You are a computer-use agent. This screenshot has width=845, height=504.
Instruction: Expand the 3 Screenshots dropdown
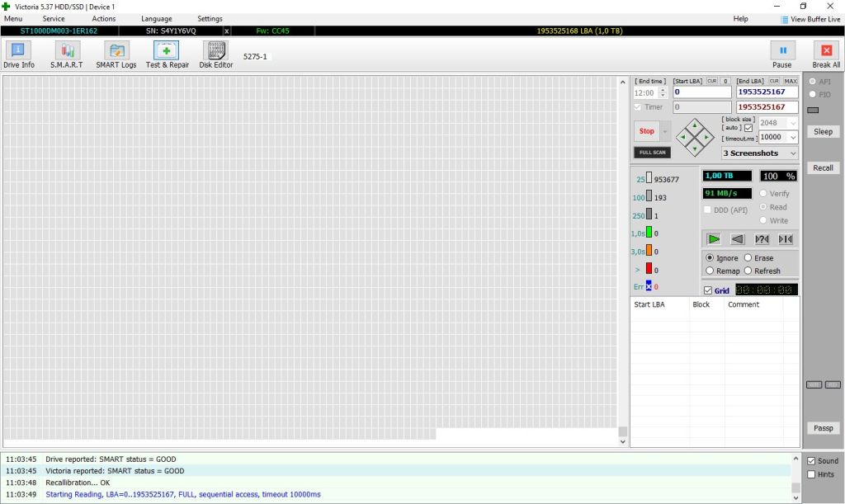coord(759,153)
